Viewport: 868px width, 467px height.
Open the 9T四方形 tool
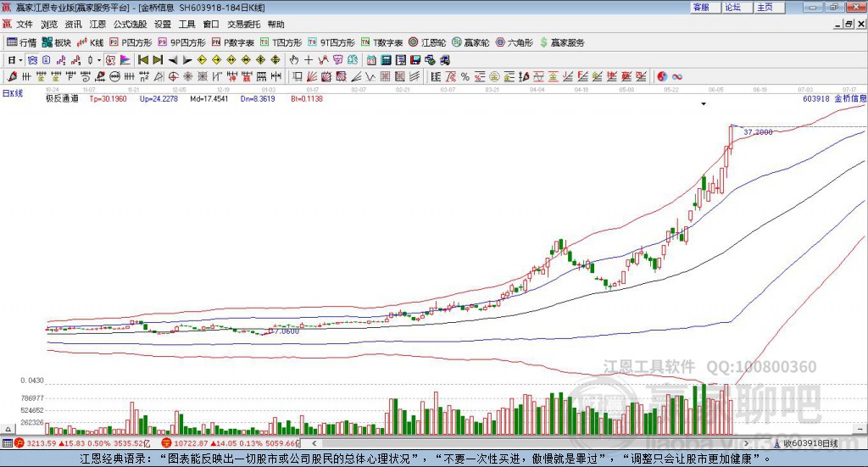pyautogui.click(x=331, y=42)
